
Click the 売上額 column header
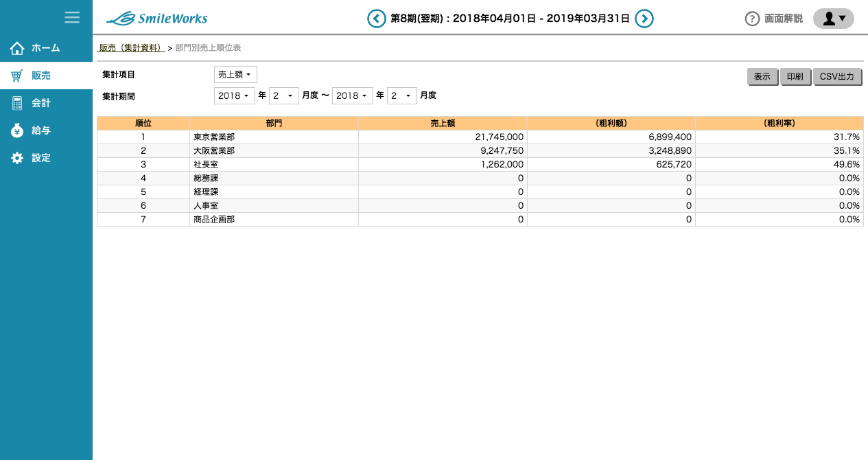[443, 123]
